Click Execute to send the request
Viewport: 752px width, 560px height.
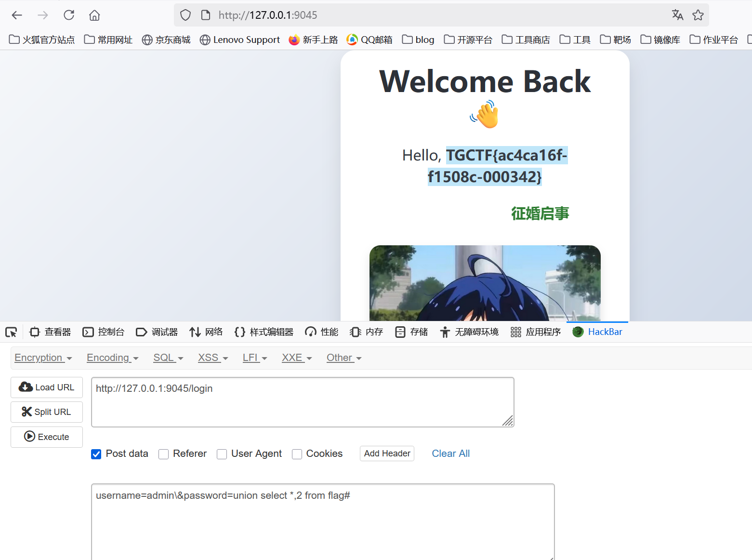[47, 437]
